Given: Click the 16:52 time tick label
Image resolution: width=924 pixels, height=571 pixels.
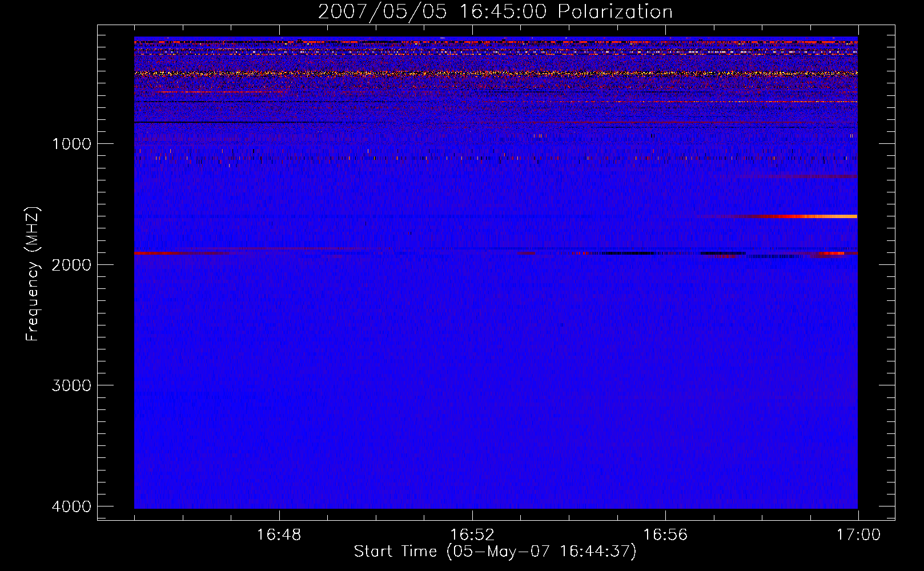Looking at the screenshot, I should [472, 535].
